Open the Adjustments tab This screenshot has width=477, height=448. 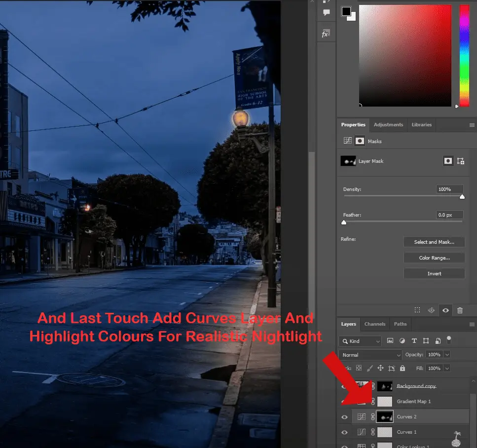[388, 125]
